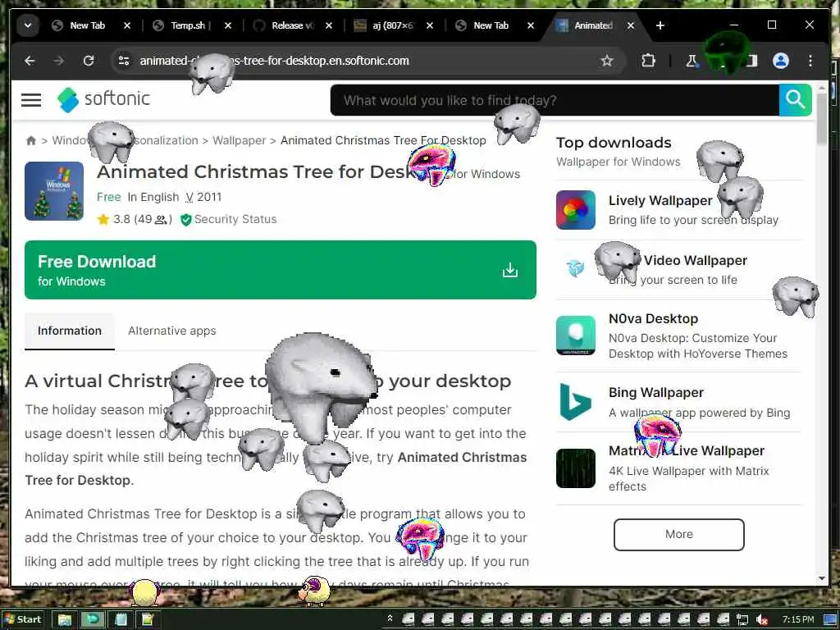Close the Temp.sh tab
Screen dimensions: 840x630
click(228, 25)
